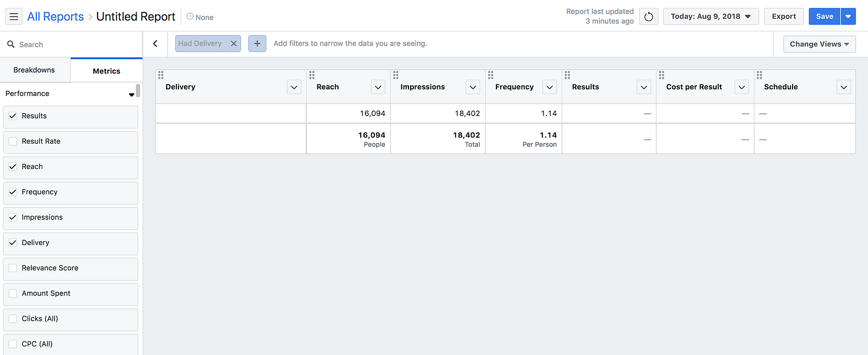The image size is (868, 355).
Task: Click the search magnifier icon
Action: (x=11, y=44)
